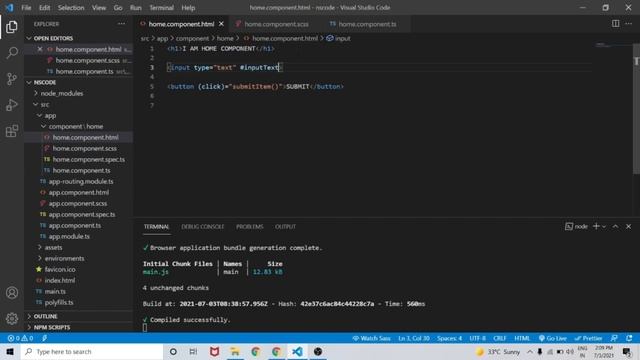Click the taskbar search box
The image size is (640, 360).
pyautogui.click(x=92, y=351)
